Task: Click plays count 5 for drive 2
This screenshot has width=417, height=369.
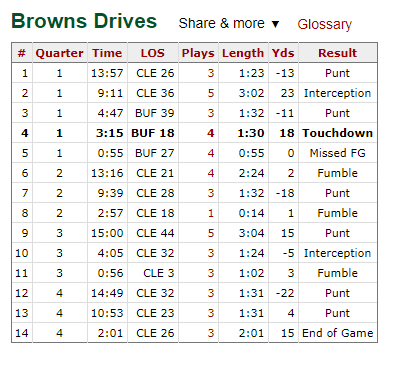Action: pos(211,93)
